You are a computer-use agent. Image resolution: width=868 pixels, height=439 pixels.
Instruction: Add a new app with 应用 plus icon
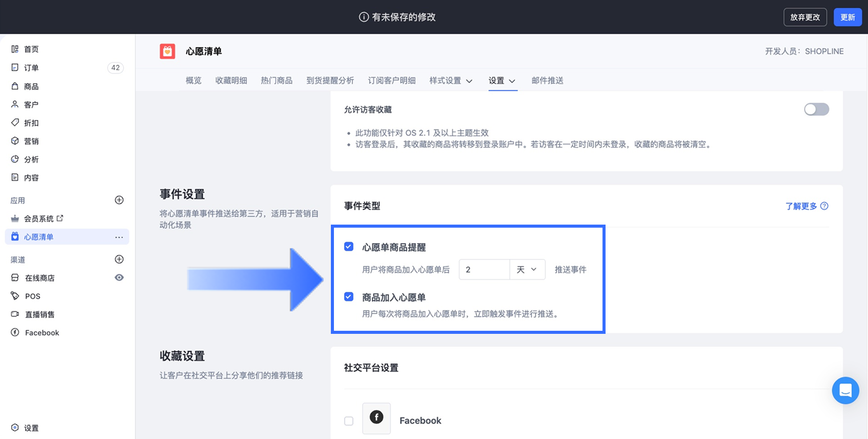pos(119,200)
